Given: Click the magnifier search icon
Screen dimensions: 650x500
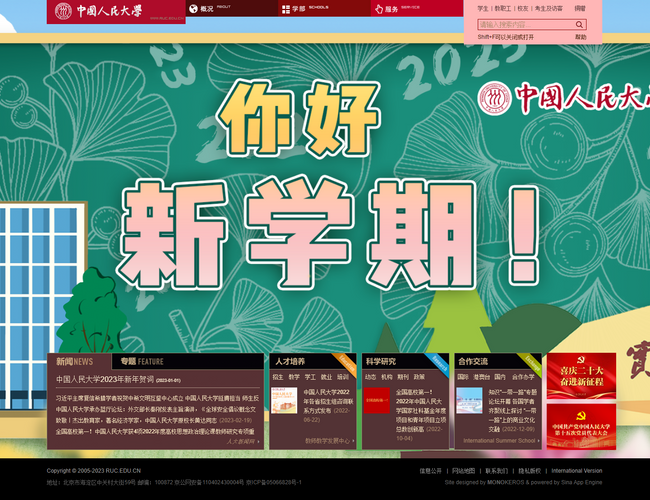Looking at the screenshot, I should (579, 24).
